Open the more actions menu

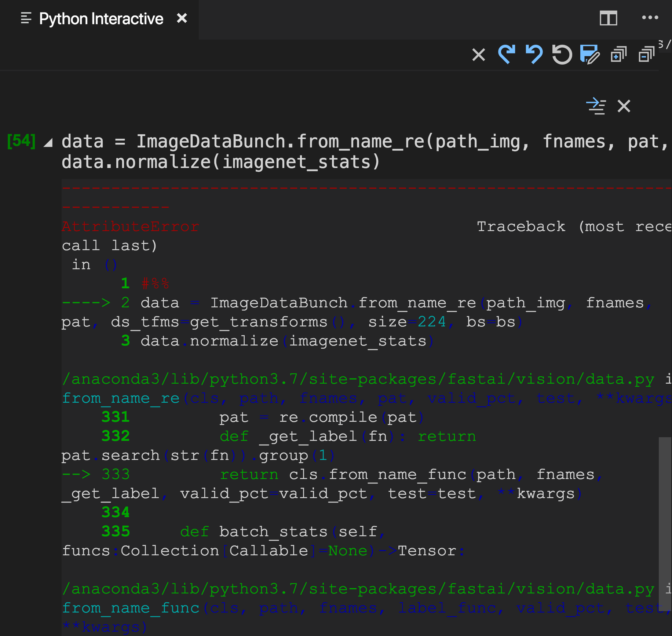650,17
